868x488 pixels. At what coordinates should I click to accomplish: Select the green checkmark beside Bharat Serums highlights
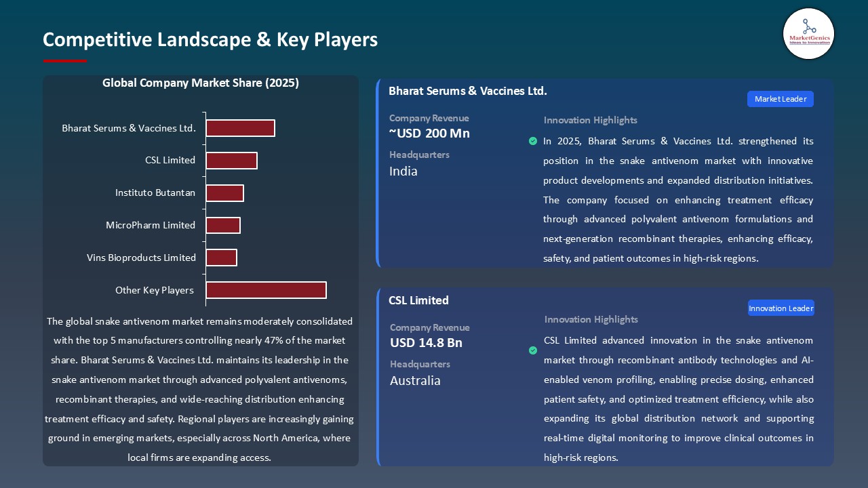coord(532,142)
